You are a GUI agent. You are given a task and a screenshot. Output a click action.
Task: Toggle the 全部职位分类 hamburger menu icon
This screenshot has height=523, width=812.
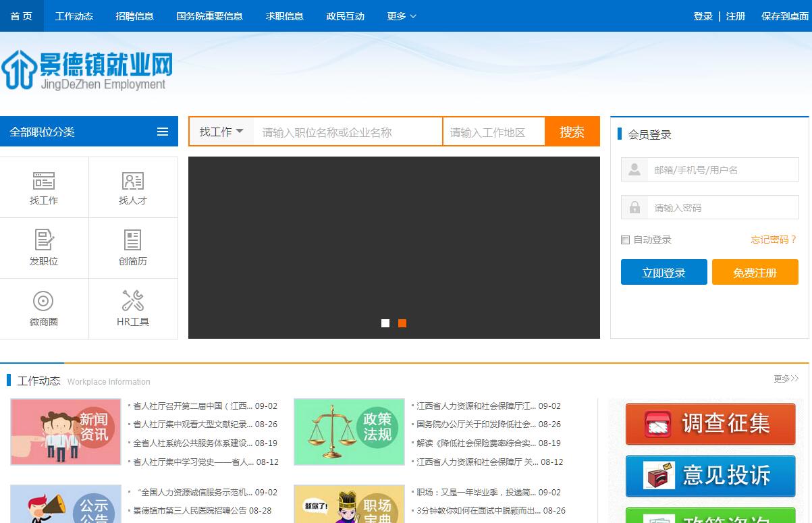(x=163, y=132)
